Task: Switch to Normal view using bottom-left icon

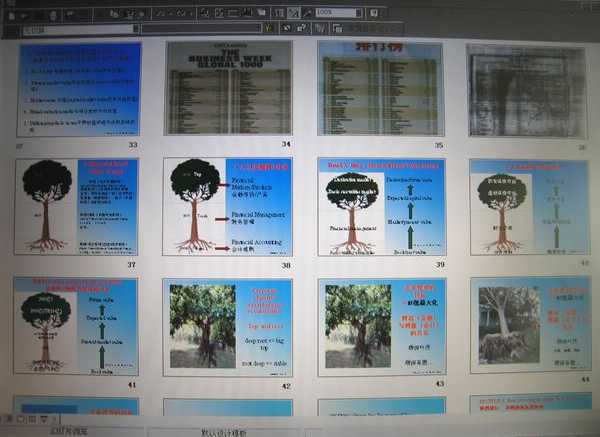Action: pyautogui.click(x=7, y=417)
